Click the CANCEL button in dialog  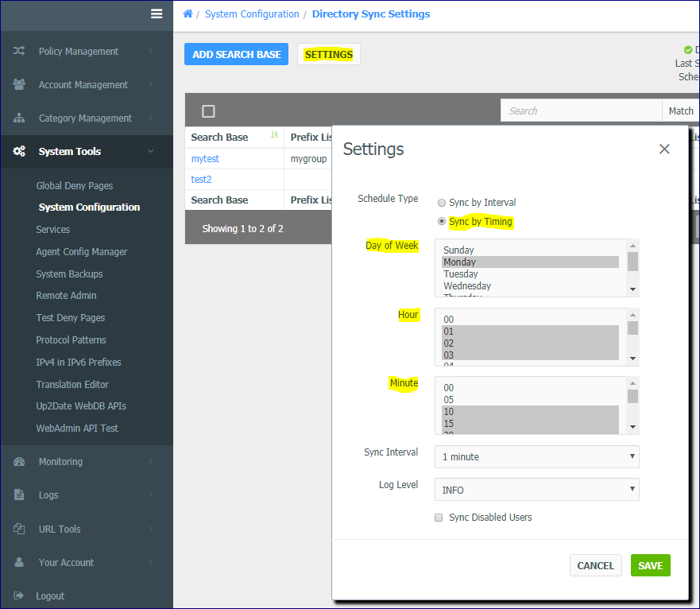click(x=596, y=565)
